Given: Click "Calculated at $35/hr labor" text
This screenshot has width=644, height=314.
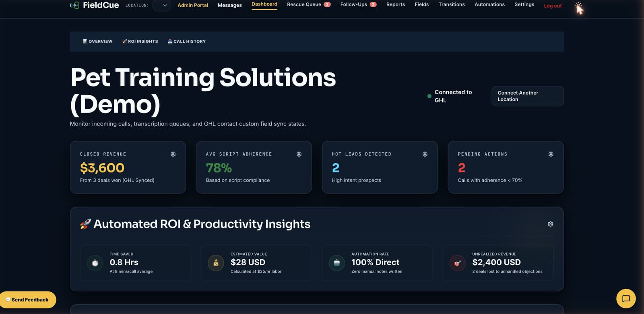Looking at the screenshot, I should tap(256, 272).
